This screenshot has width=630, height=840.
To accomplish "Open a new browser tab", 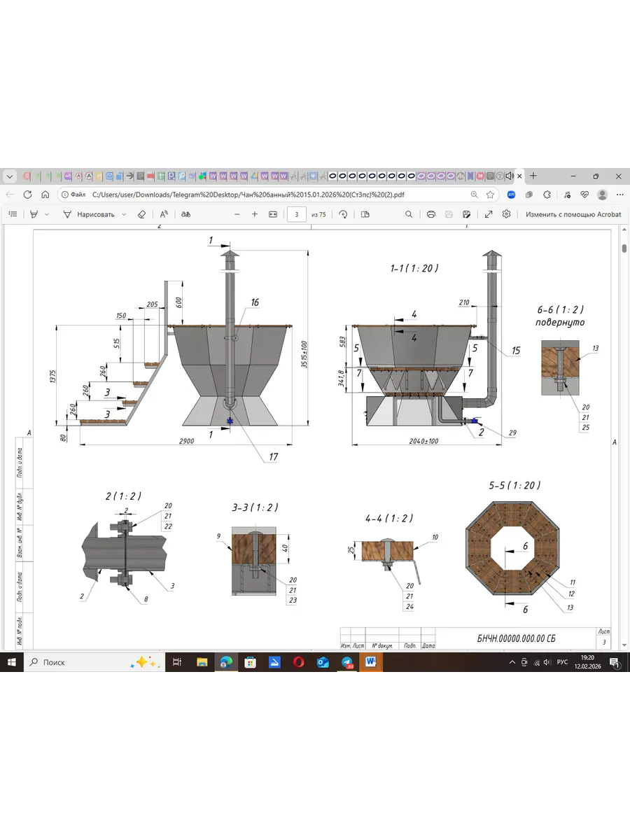I will click(x=533, y=176).
